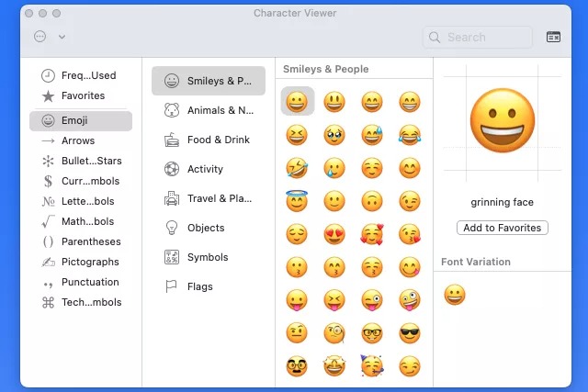Choose Activity subcategory
Image resolution: width=588 pixels, height=392 pixels.
[209, 169]
